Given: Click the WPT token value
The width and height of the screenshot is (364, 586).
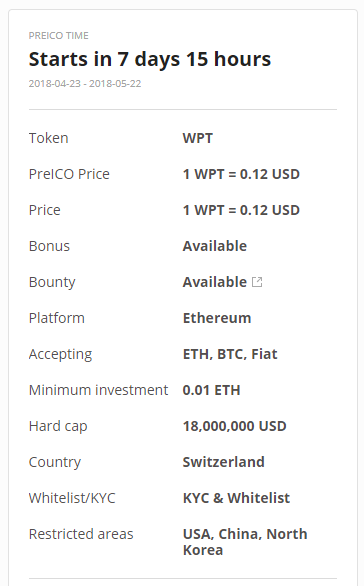Looking at the screenshot, I should point(198,138).
